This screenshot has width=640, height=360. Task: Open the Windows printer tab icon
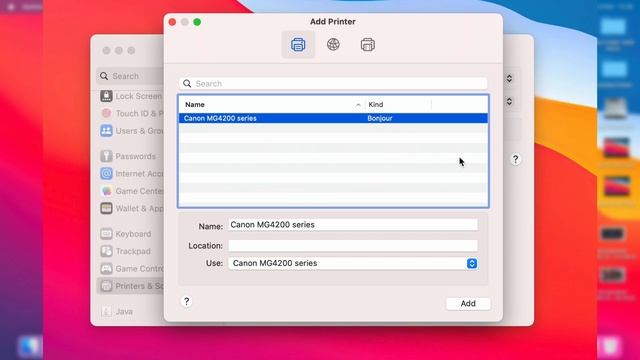(368, 44)
